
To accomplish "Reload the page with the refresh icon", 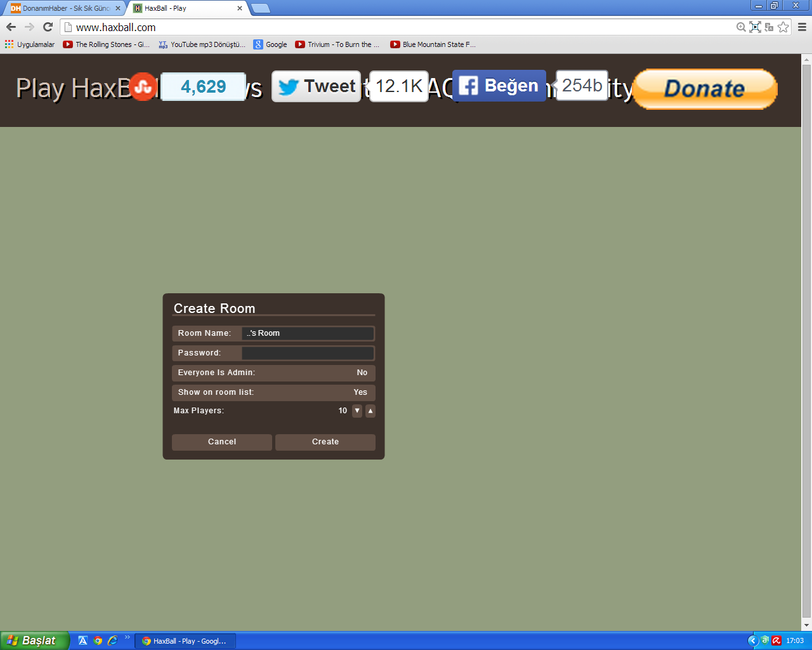I will 48,27.
